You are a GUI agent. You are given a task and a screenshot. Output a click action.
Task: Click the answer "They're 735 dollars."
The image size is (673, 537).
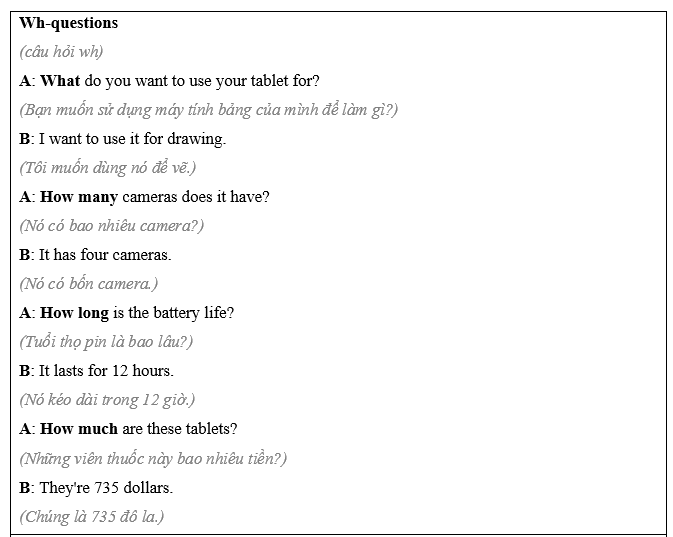106,487
